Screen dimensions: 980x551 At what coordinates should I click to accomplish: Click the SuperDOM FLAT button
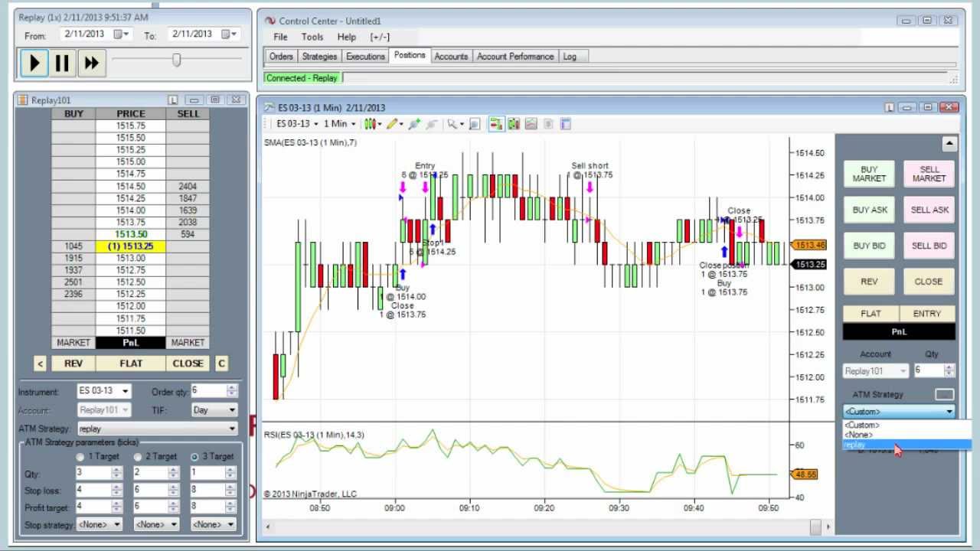click(x=131, y=364)
